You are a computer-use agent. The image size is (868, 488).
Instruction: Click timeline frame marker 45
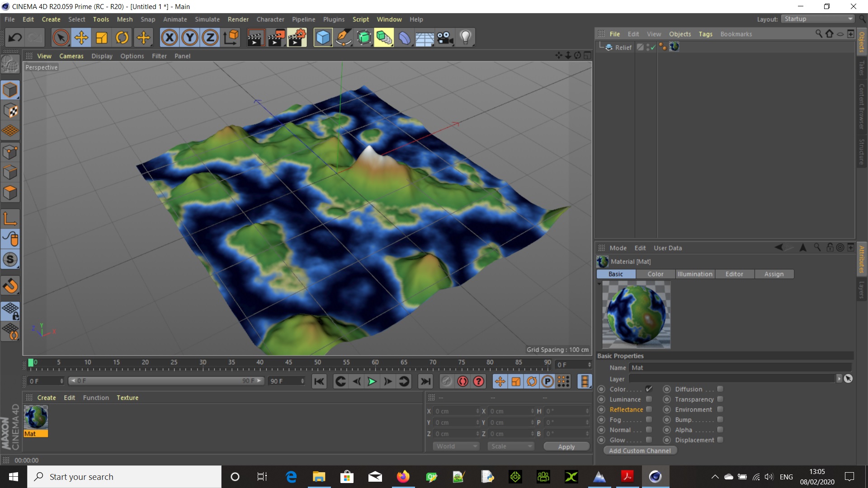288,362
